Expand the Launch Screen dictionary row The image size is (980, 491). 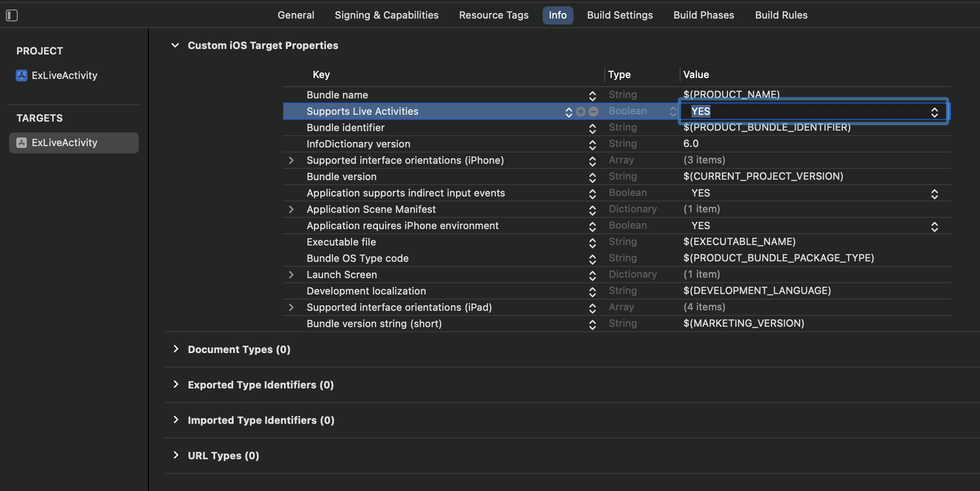pos(291,275)
